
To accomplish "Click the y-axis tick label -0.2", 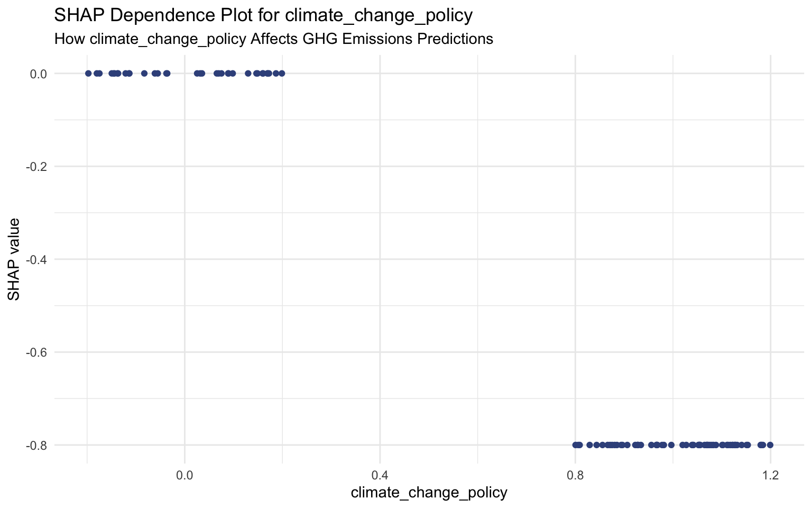I will (x=38, y=167).
